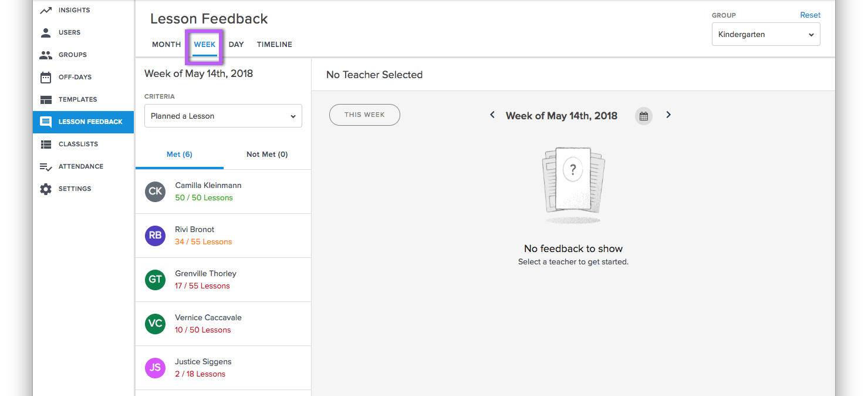Switch to the Timeline tab
Image resolution: width=868 pixels, height=396 pixels.
click(274, 45)
